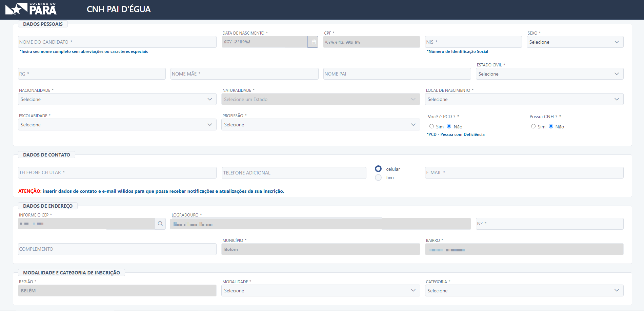Image resolution: width=644 pixels, height=311 pixels.
Task: Select 'Sim' for Você é PCD
Action: [x=431, y=126]
